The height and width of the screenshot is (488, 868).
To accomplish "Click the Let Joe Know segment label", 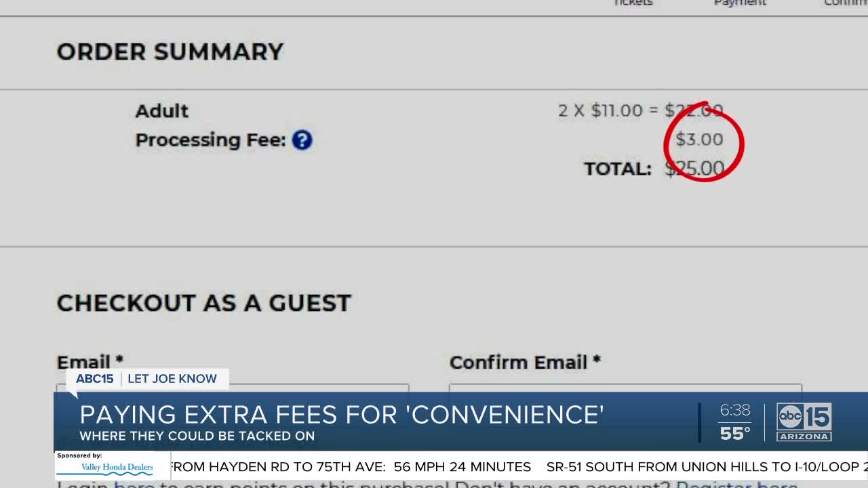I will click(172, 379).
